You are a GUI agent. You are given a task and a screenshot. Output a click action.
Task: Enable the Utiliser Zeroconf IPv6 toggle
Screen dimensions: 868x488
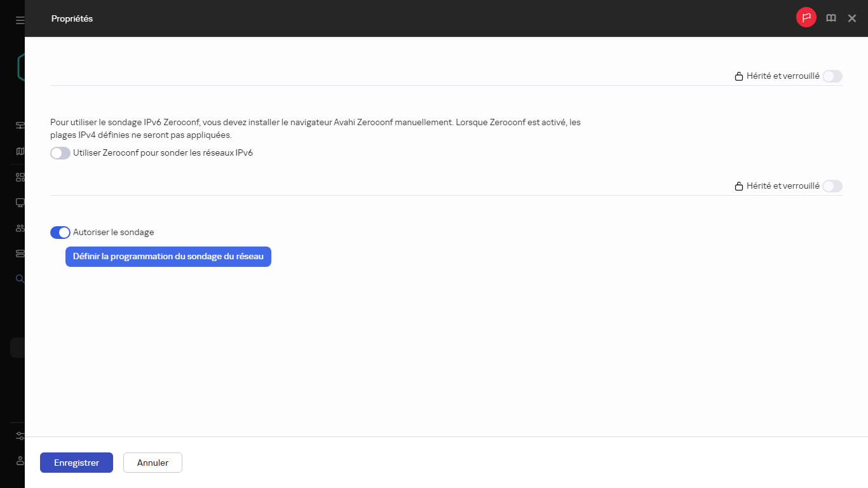point(60,153)
